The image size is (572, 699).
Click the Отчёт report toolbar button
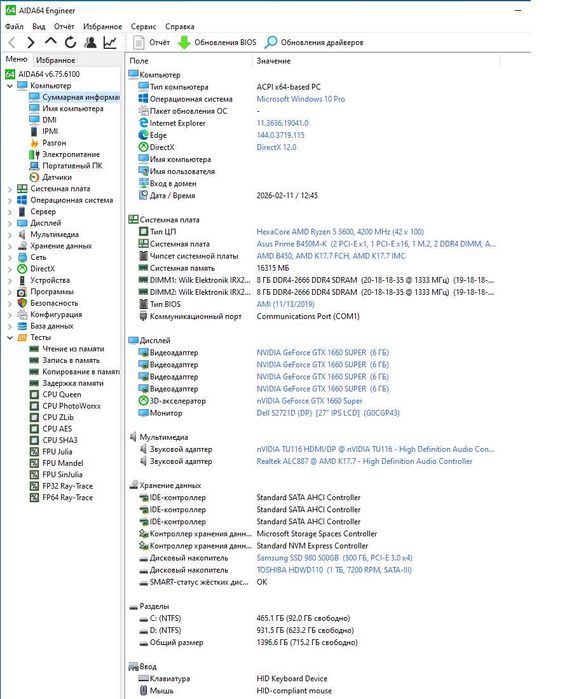(x=152, y=43)
